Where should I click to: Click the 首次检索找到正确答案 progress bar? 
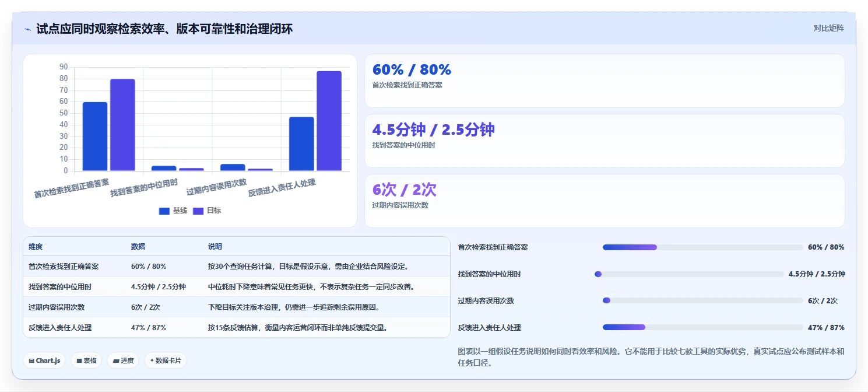(702, 247)
